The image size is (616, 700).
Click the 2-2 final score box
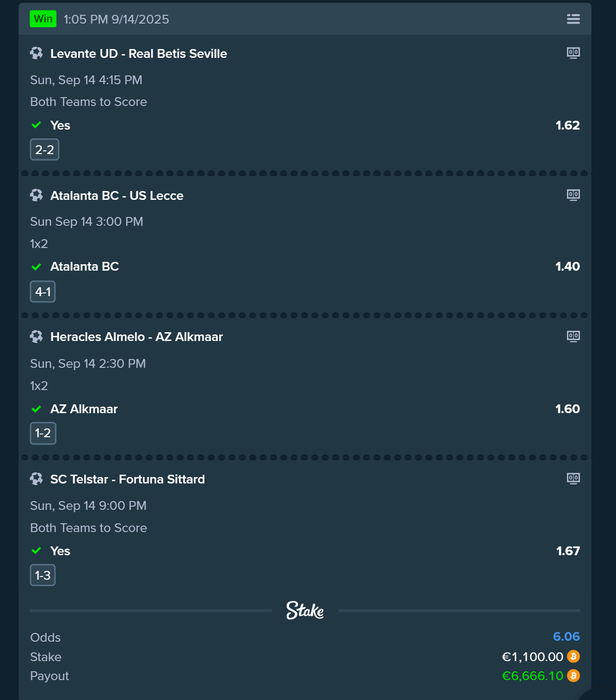[44, 150]
